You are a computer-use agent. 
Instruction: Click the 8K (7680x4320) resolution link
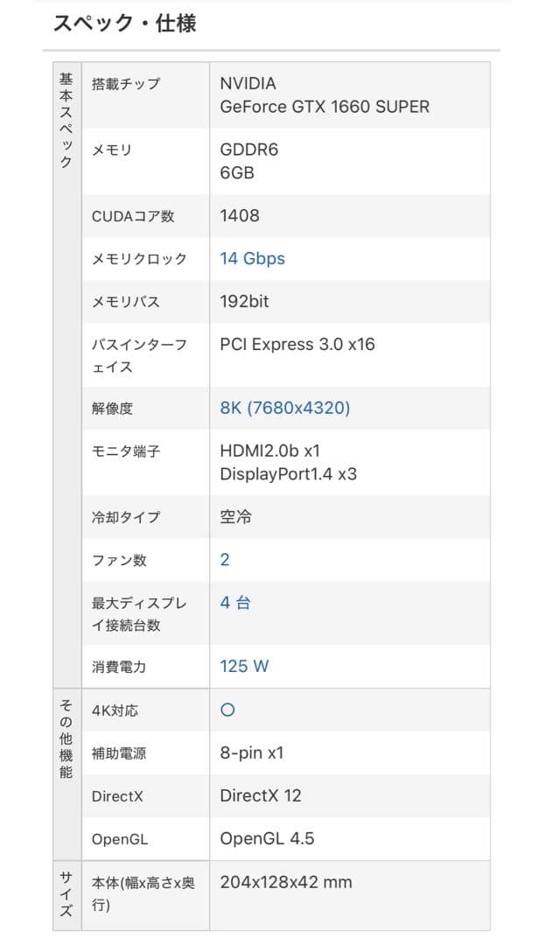(284, 408)
